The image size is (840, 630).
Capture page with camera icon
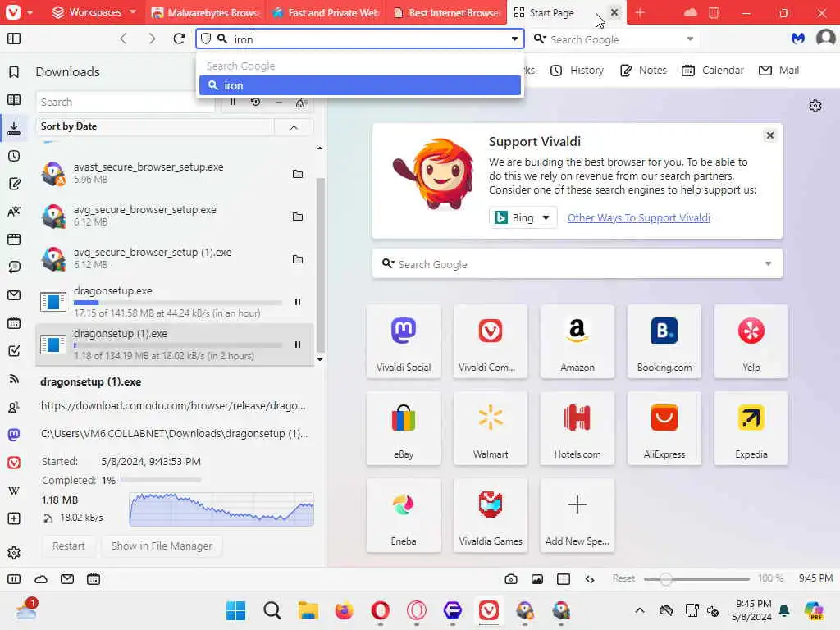(x=510, y=578)
